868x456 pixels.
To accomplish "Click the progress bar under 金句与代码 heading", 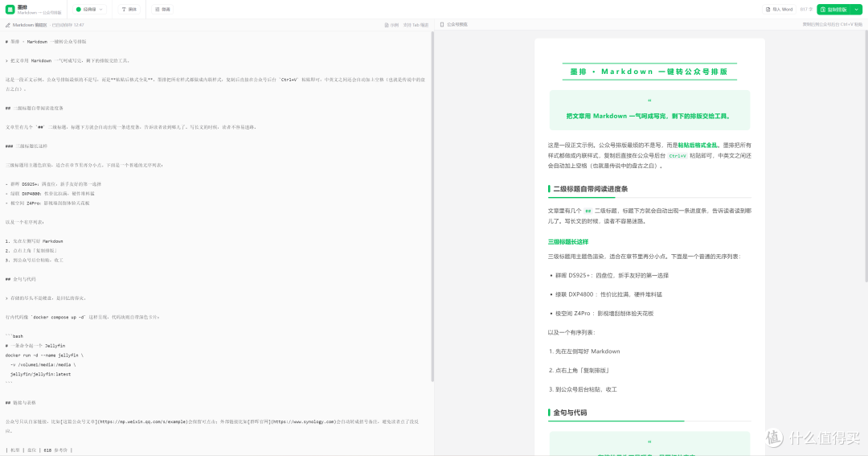I will point(649,421).
